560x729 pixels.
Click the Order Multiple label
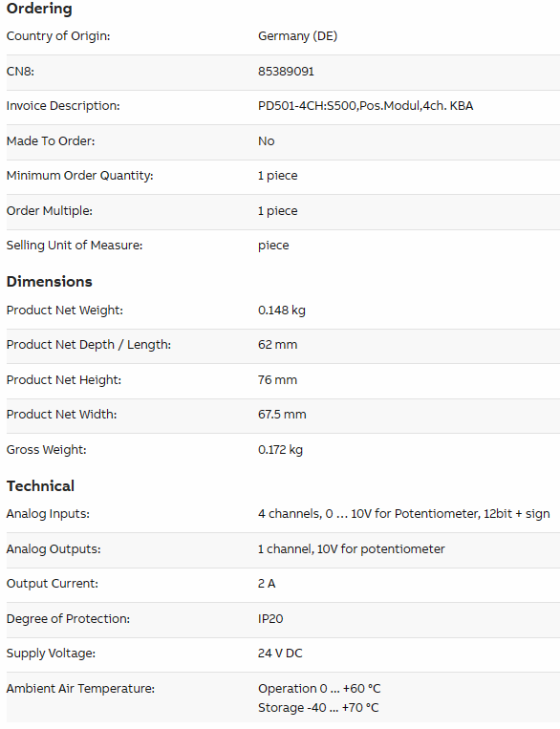pos(50,210)
